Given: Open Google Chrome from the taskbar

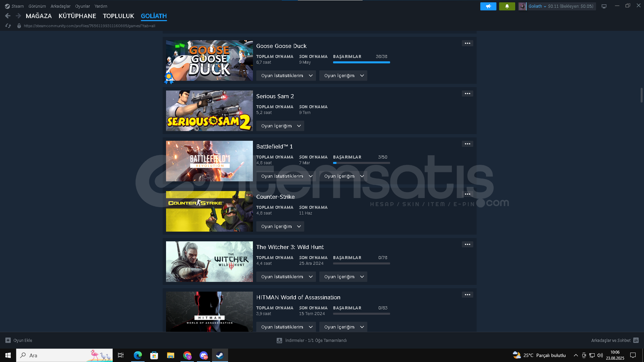Looking at the screenshot, I should tap(187, 355).
